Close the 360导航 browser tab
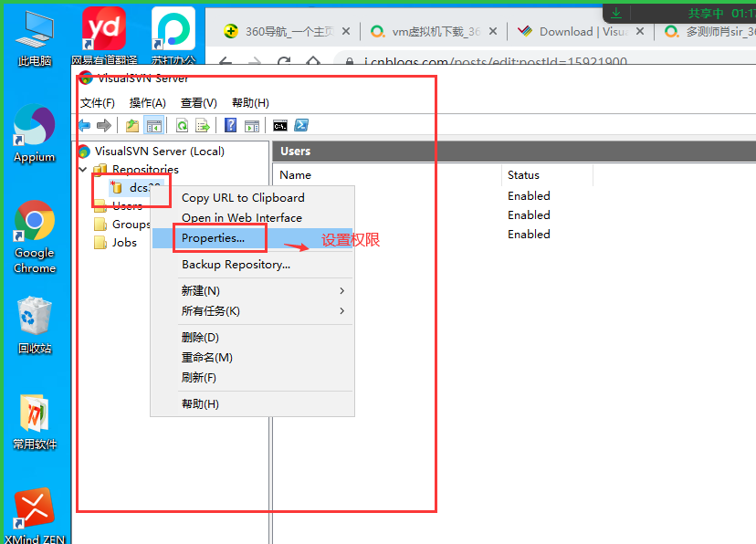Screen dimensions: 756x544 346,31
